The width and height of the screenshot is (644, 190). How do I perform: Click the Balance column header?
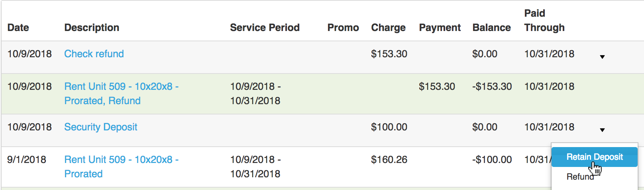click(x=491, y=27)
